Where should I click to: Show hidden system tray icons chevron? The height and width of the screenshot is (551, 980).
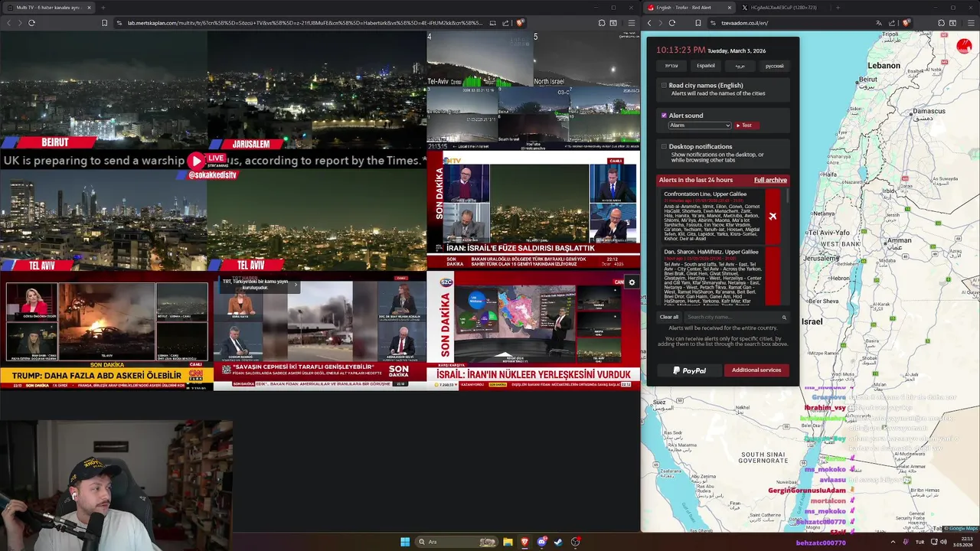pyautogui.click(x=893, y=542)
